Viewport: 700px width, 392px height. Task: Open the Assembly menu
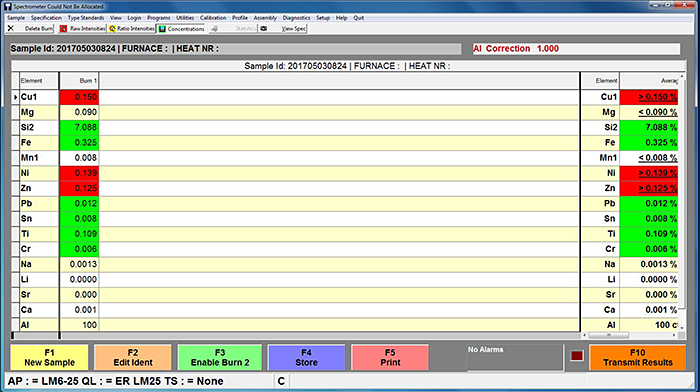pos(265,18)
